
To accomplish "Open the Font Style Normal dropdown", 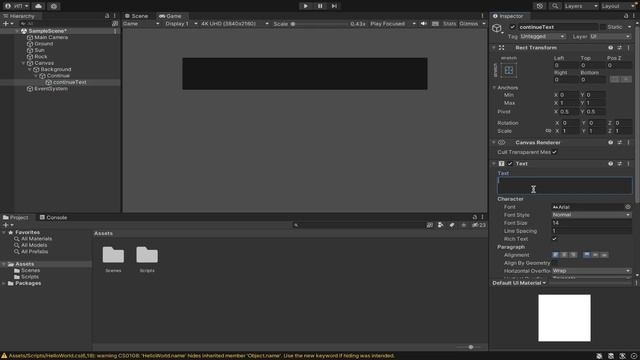I will pos(591,215).
